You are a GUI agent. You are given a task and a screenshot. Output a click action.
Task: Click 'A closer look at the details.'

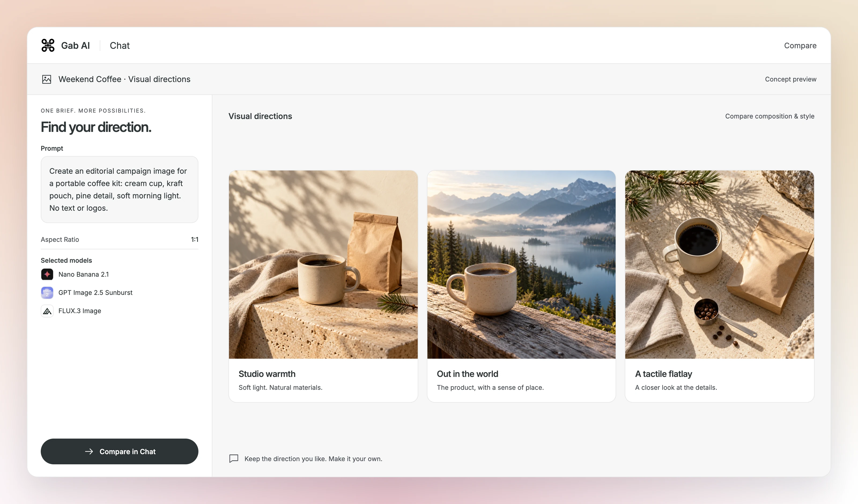point(676,387)
